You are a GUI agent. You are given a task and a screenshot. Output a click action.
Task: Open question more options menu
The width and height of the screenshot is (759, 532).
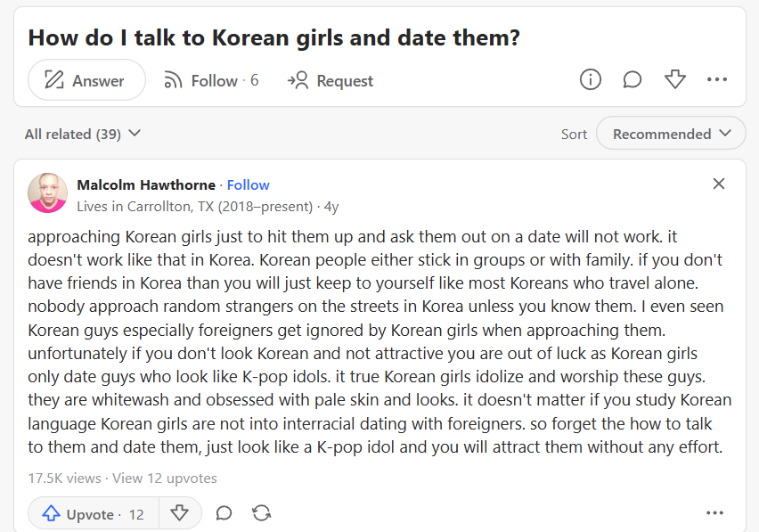pyautogui.click(x=717, y=80)
